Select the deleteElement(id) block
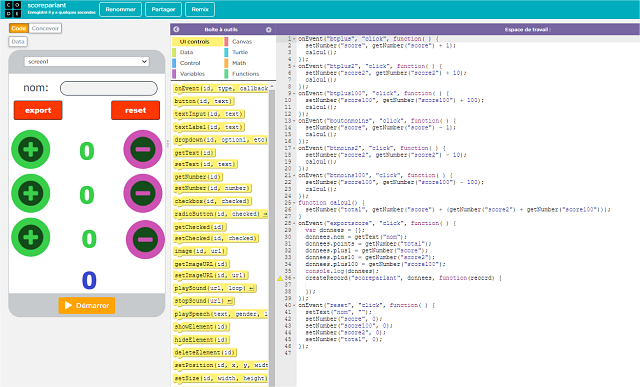This screenshot has height=387, width=640. pos(205,352)
